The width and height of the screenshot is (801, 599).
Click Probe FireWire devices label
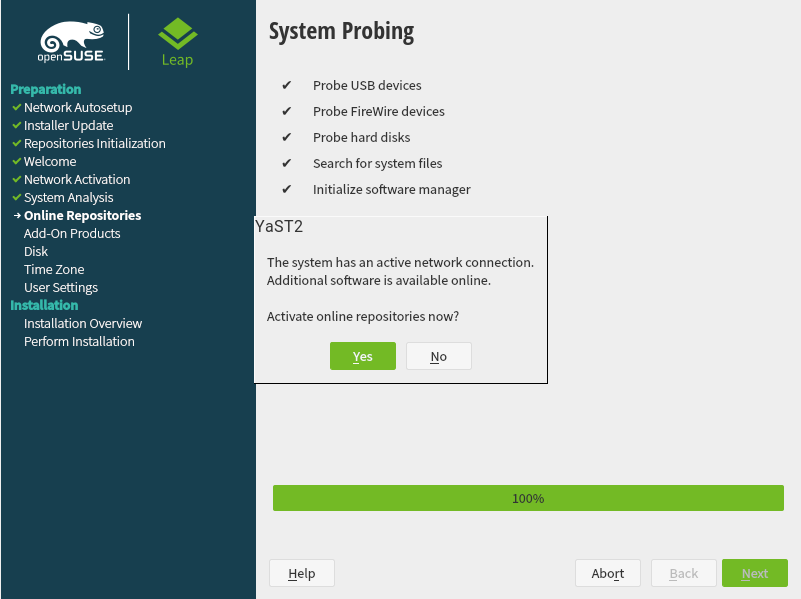pyautogui.click(x=379, y=111)
